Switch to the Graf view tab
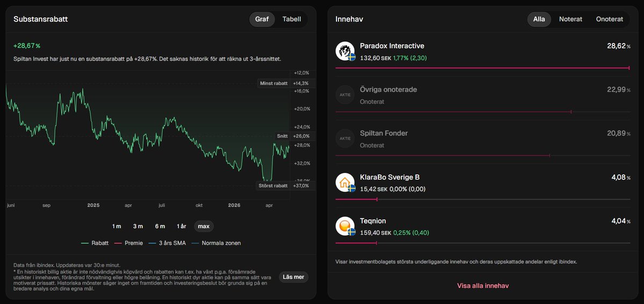Screen dimensions: 644x304 (262, 19)
